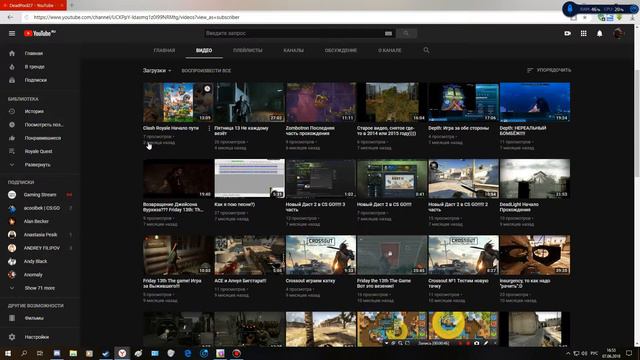
Task: Switch to the Главная channel tab
Action: point(164,50)
